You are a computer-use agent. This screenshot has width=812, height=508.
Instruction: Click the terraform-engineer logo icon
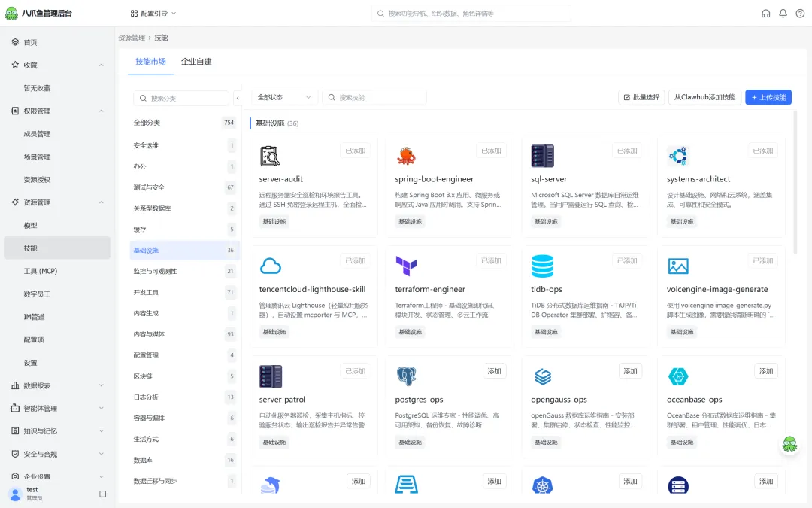[406, 266]
